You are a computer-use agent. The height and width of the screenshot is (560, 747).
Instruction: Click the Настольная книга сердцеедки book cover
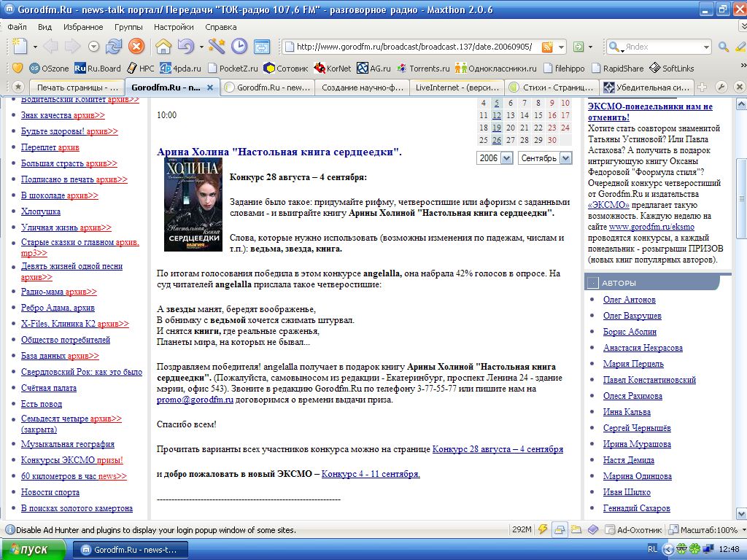point(193,205)
